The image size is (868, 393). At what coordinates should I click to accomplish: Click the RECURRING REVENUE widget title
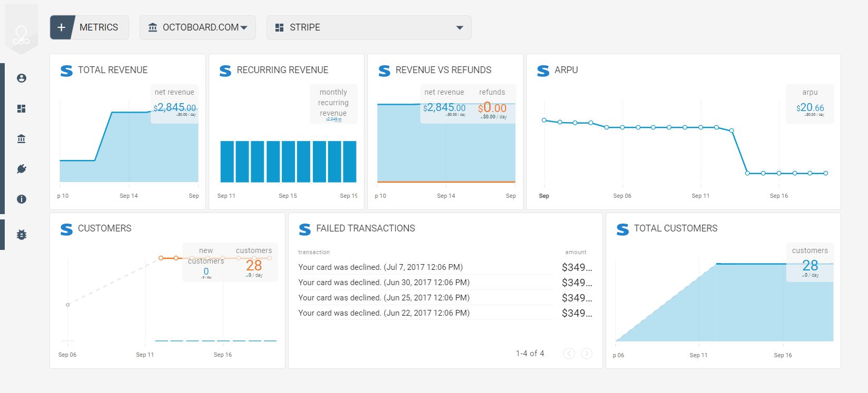(x=282, y=70)
